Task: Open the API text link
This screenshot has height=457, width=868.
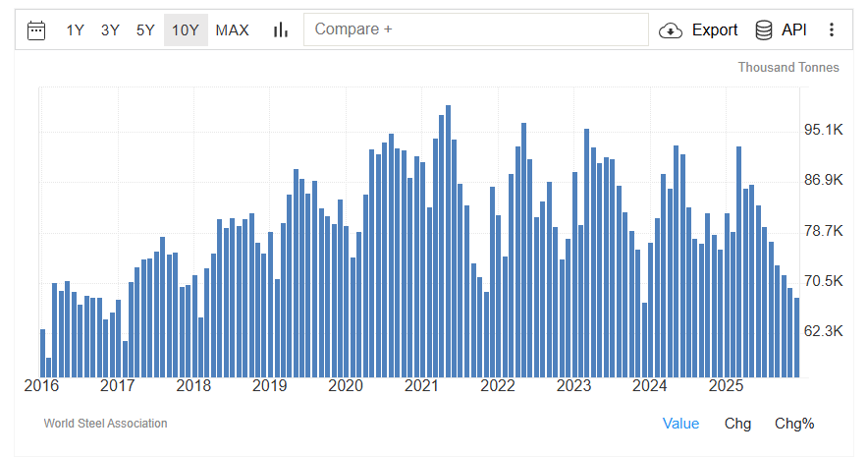Action: pyautogui.click(x=793, y=29)
